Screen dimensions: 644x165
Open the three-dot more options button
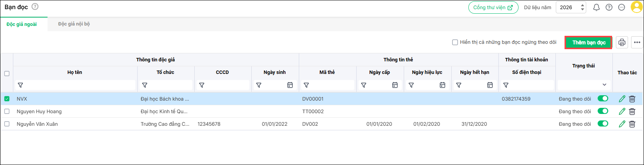click(x=637, y=42)
